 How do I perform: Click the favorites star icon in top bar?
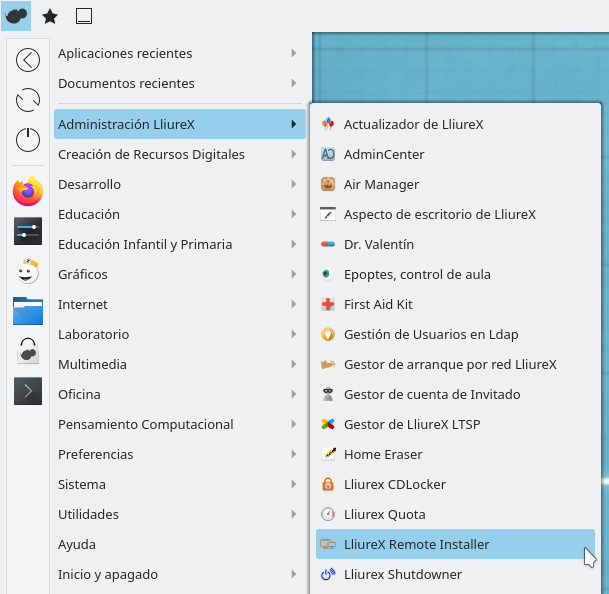click(x=49, y=16)
